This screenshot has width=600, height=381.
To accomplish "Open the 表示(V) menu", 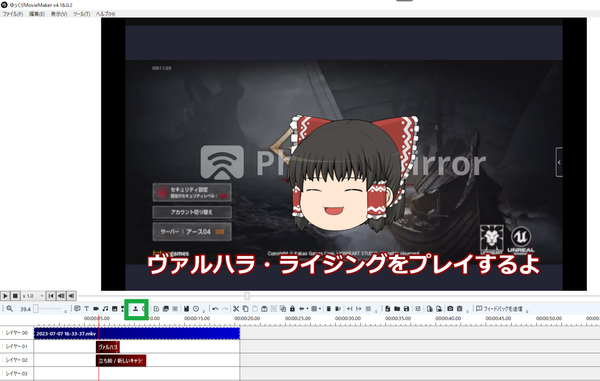I will coord(59,14).
